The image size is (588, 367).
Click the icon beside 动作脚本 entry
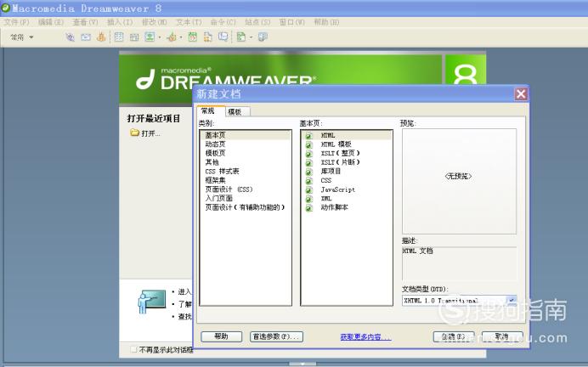(x=308, y=207)
